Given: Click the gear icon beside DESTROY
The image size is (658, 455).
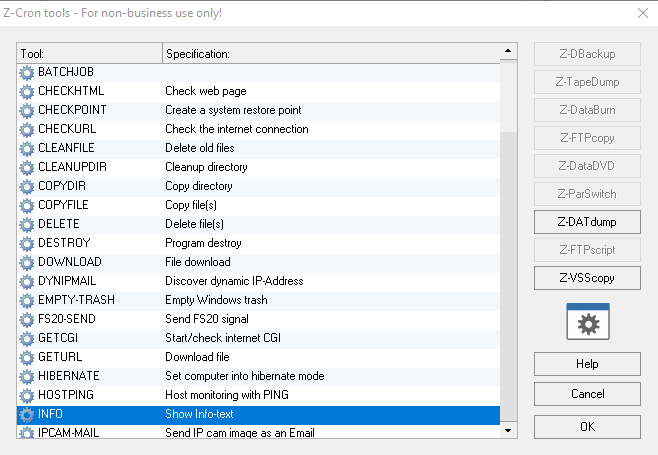Looking at the screenshot, I should click(26, 243).
